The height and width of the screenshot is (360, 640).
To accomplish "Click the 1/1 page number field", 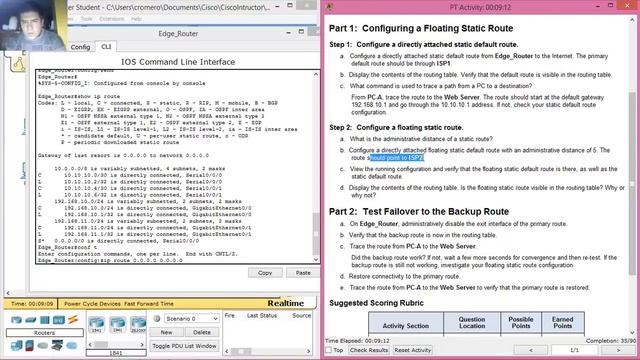I will pyautogui.click(x=574, y=350).
